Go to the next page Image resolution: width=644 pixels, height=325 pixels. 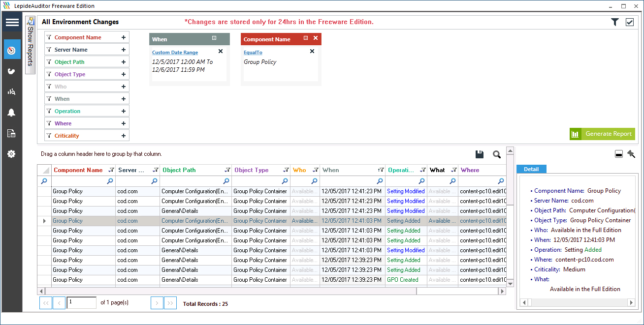coord(157,303)
